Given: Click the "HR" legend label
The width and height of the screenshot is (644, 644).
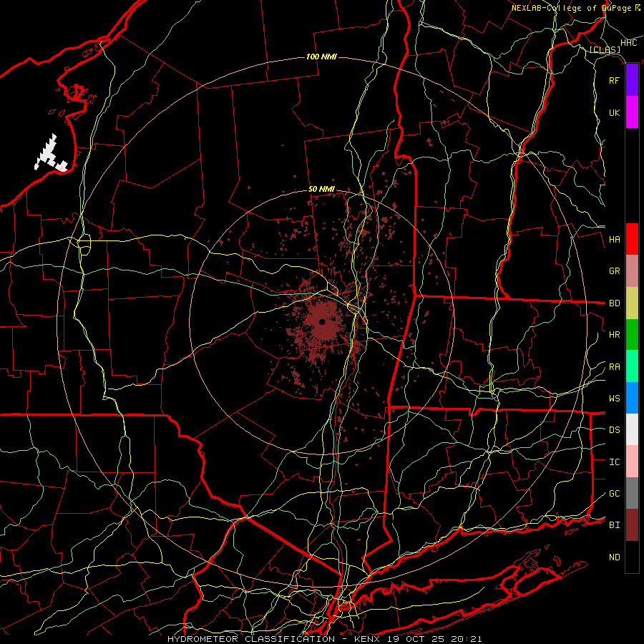Looking at the screenshot, I should 614,335.
